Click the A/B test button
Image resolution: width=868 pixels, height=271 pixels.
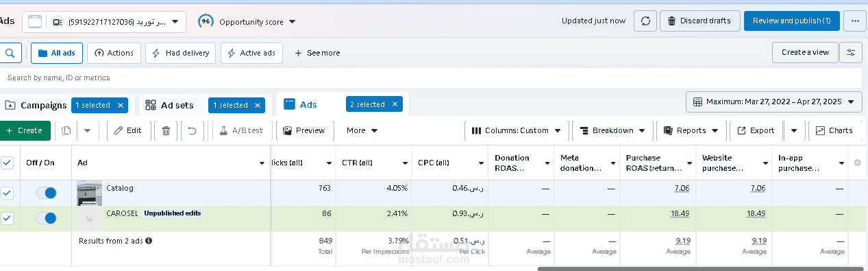[x=242, y=130]
